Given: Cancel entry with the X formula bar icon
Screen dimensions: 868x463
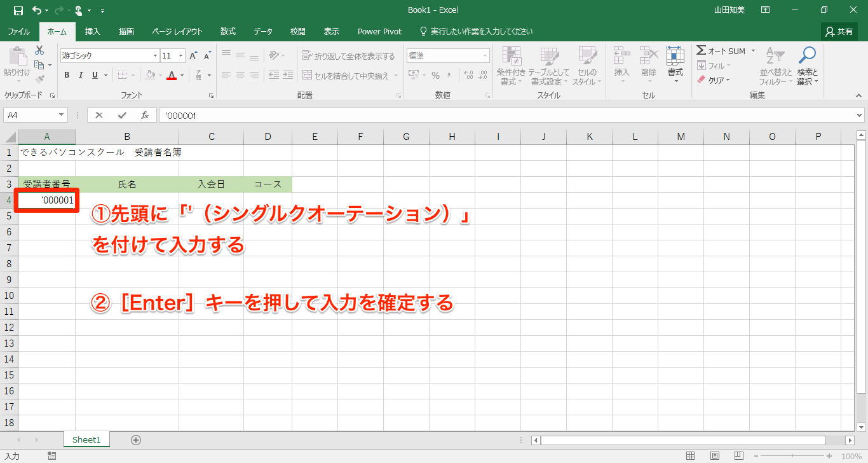Looking at the screenshot, I should 98,115.
